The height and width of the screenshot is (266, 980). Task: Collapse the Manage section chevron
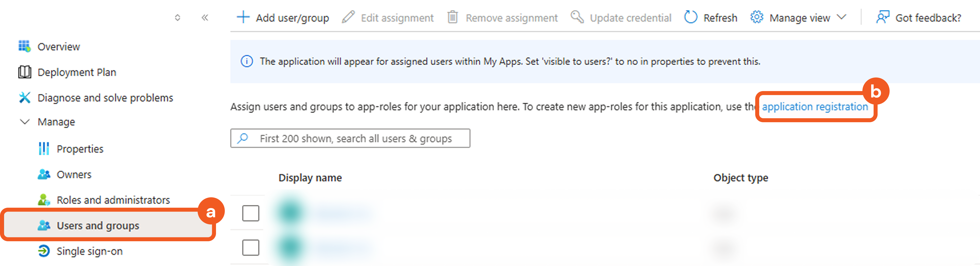pos(25,122)
